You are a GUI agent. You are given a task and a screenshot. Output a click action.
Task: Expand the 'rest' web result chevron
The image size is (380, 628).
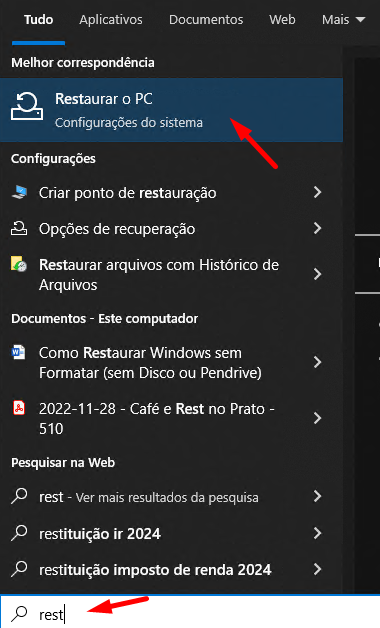coord(318,497)
